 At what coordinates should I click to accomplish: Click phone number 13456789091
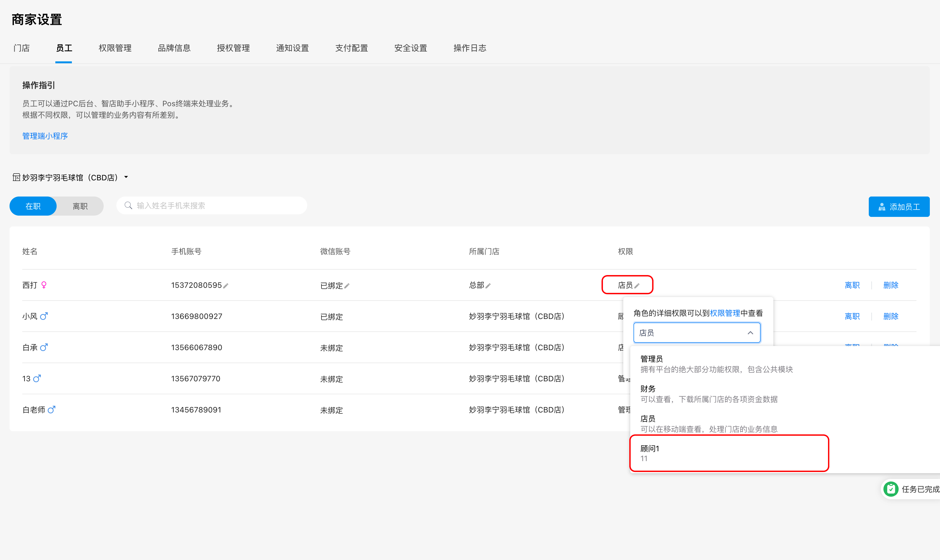pos(196,410)
